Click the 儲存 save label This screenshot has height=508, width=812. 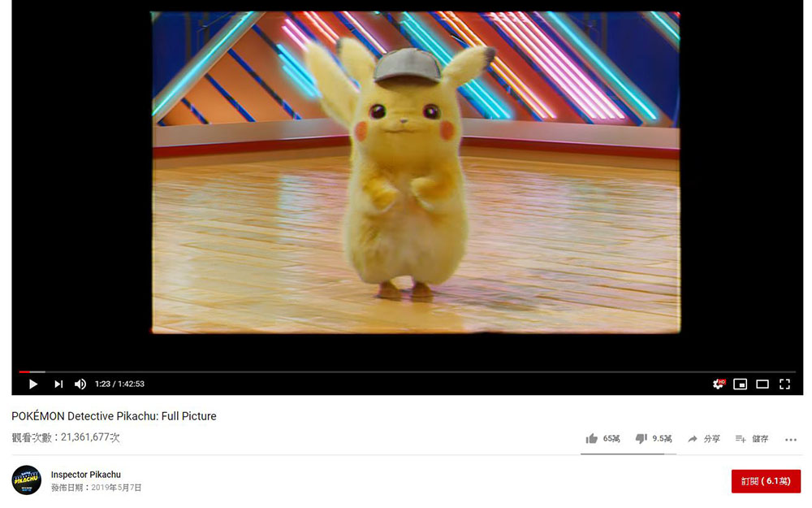760,439
